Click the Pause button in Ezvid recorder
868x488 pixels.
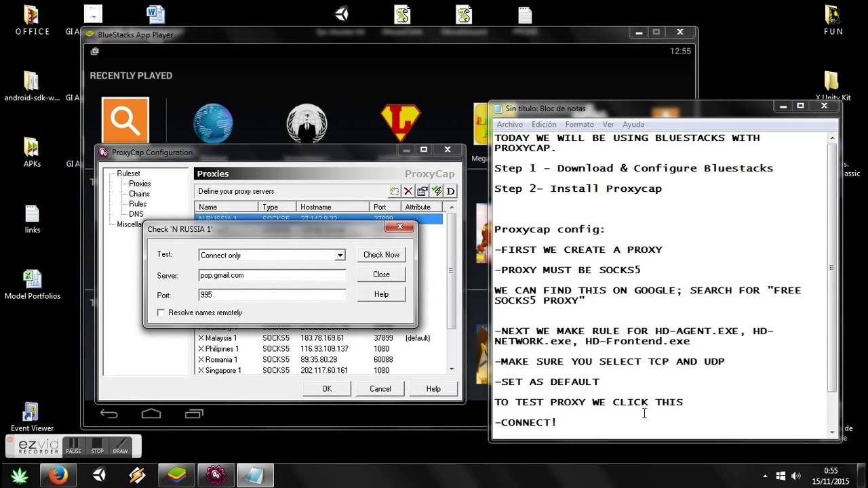point(73,446)
